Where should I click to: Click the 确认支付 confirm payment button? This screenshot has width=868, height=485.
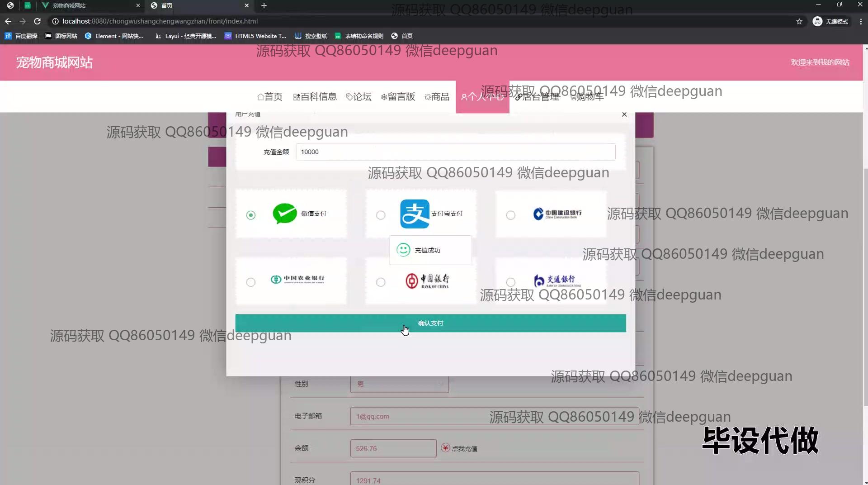click(430, 323)
